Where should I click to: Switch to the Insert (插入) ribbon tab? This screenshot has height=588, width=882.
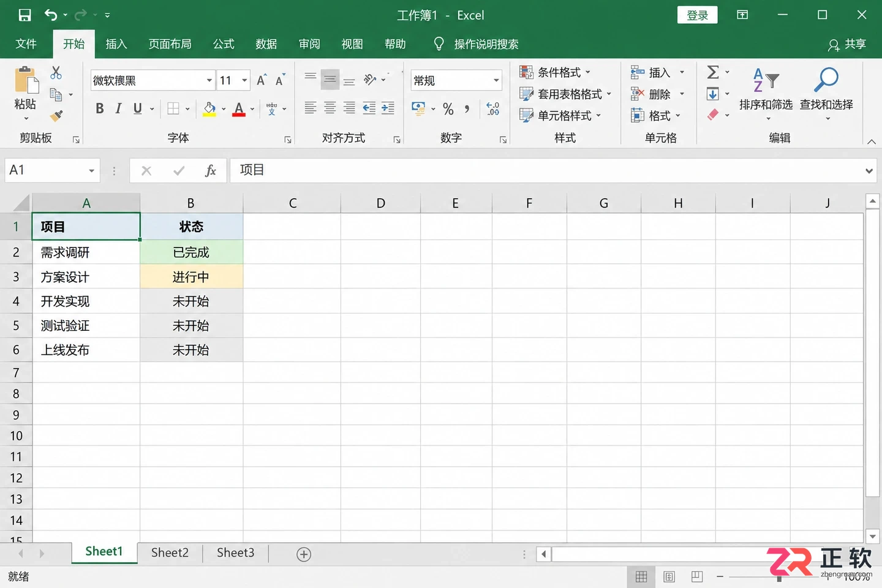click(x=116, y=44)
